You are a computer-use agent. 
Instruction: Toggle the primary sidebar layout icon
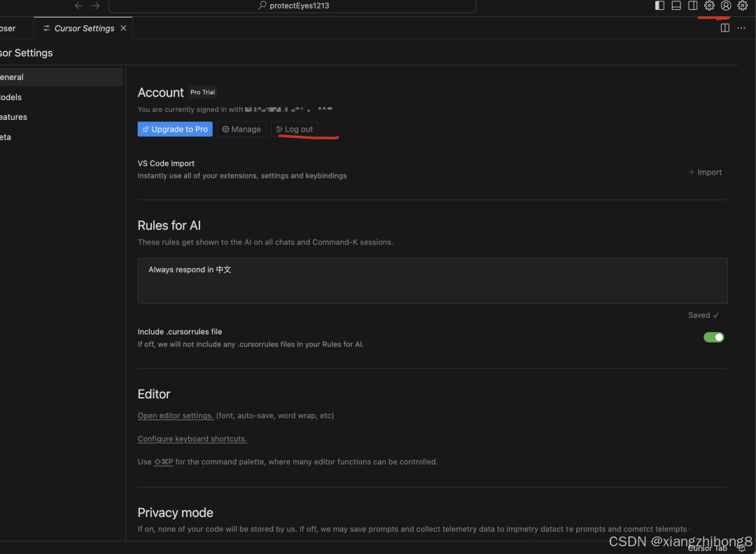(659, 6)
